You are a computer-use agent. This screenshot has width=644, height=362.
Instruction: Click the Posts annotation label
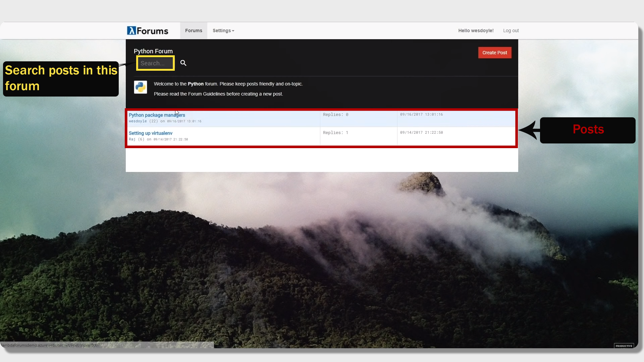pyautogui.click(x=588, y=129)
